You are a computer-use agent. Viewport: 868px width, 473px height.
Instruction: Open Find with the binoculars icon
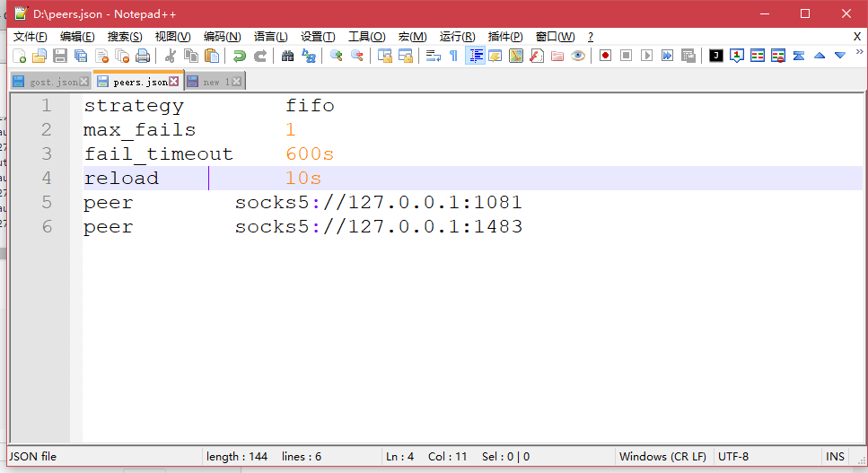[x=287, y=56]
